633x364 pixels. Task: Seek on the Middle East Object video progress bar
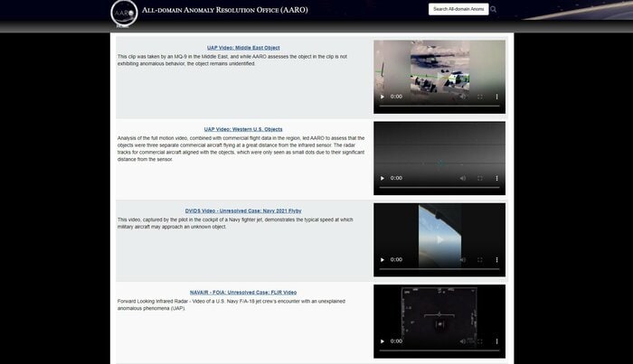coord(439,106)
